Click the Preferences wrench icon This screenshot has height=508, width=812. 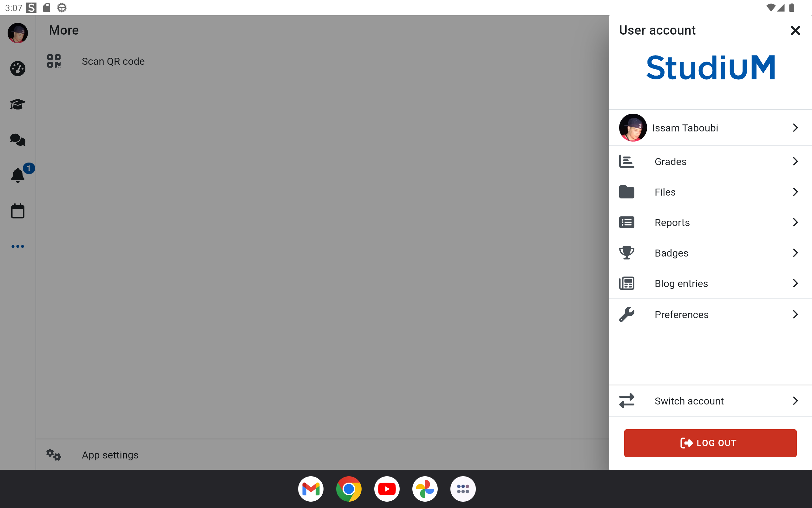[x=626, y=314]
